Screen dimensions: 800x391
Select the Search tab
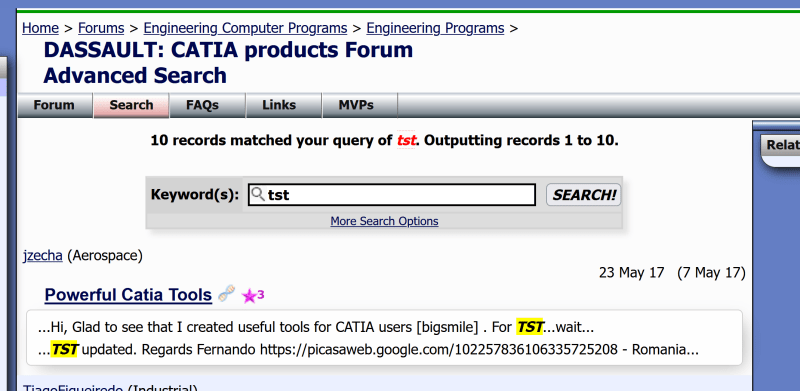click(131, 105)
